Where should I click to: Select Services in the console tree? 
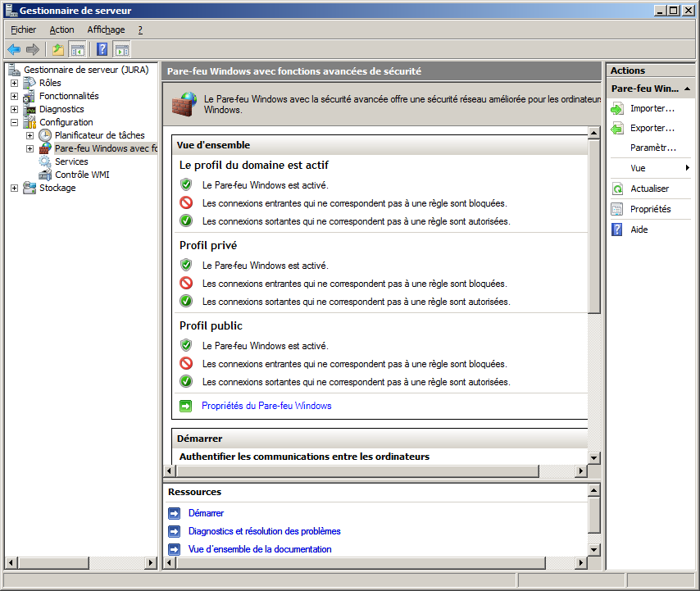[71, 161]
